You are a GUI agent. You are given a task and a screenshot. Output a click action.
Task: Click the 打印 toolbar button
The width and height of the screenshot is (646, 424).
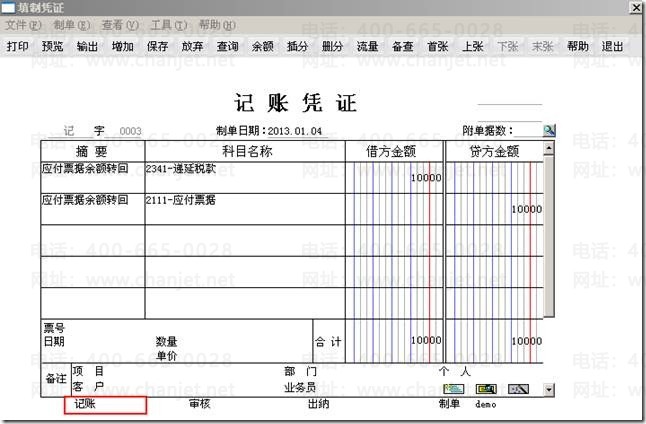(x=18, y=46)
